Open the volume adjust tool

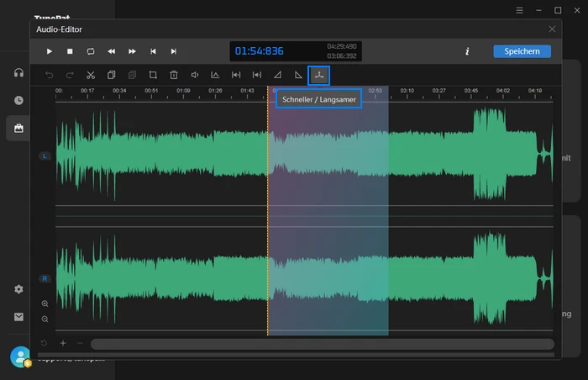pyautogui.click(x=195, y=75)
